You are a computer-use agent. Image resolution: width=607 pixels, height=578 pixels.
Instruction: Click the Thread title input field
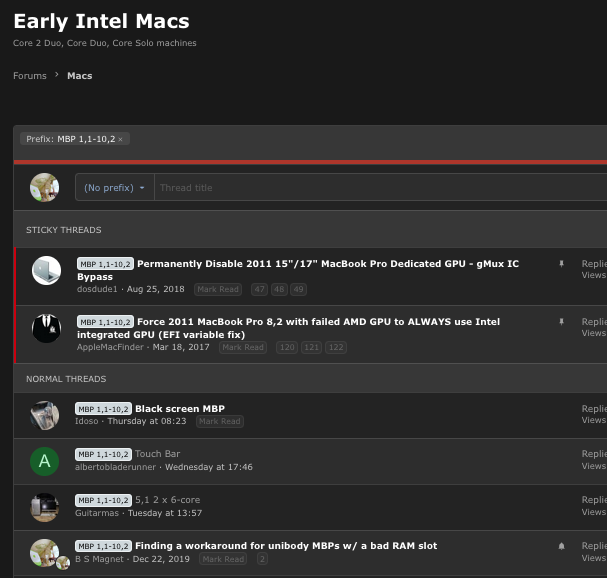380,188
